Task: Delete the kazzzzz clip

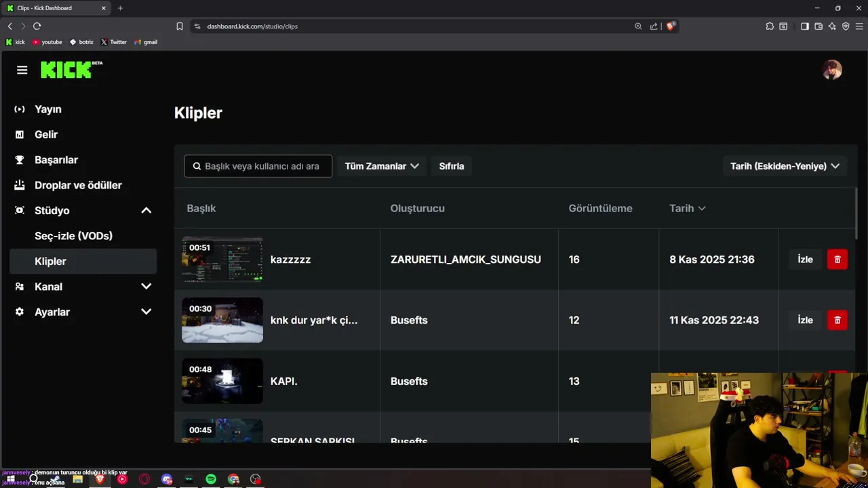Action: click(x=837, y=260)
